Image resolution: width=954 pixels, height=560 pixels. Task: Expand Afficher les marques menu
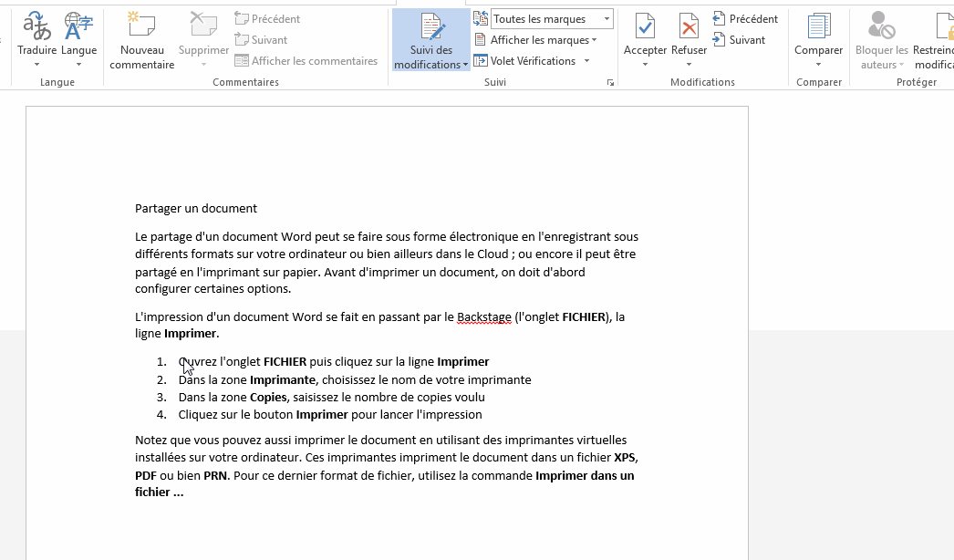pos(535,39)
